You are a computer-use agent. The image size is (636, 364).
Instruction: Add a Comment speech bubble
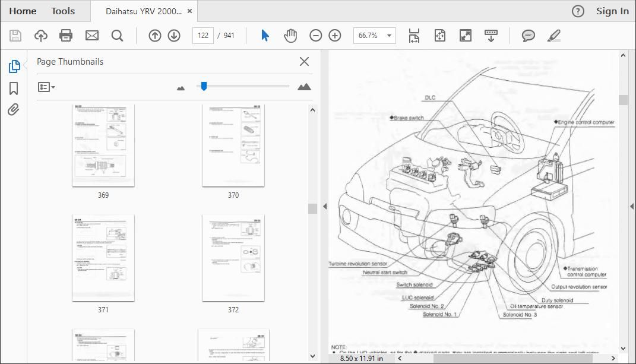tap(528, 36)
